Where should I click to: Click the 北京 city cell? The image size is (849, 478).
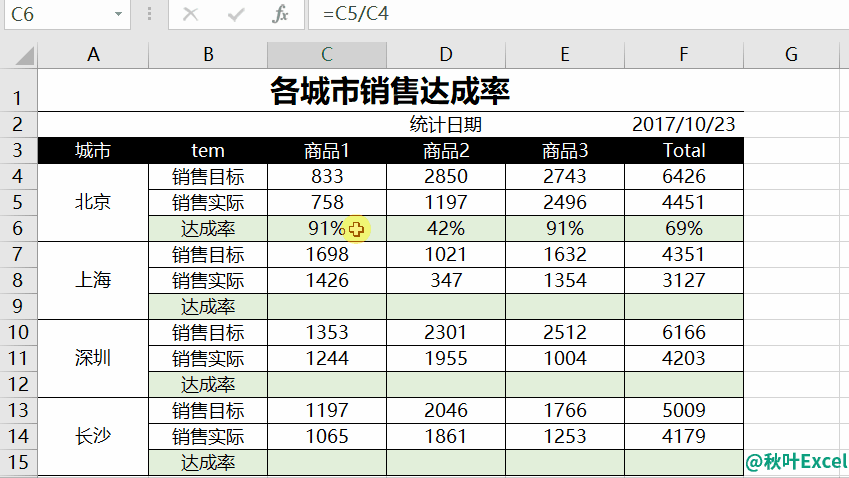pos(93,202)
